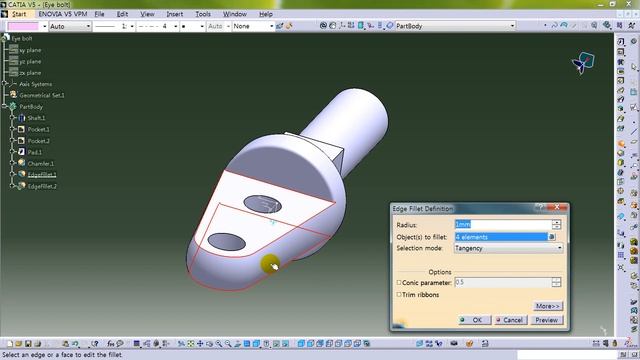This screenshot has width=640, height=360.
Task: Click the Undo arrow icon
Action: click(75, 344)
